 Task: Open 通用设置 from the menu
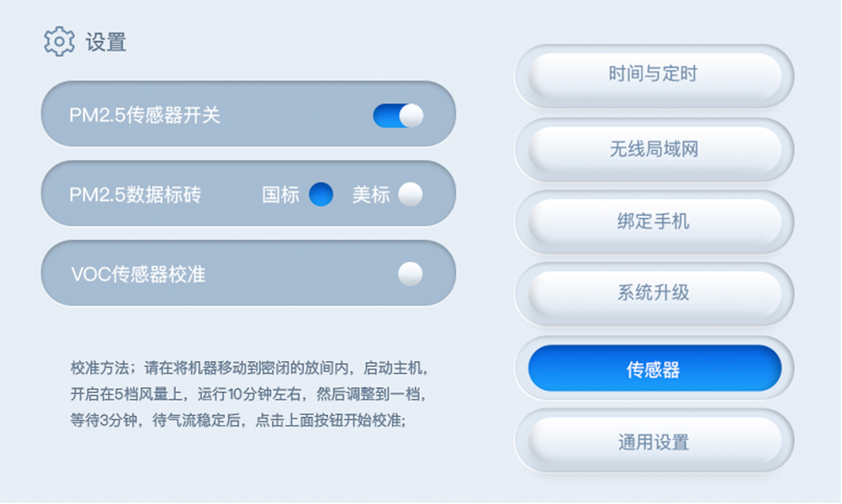[x=654, y=443]
